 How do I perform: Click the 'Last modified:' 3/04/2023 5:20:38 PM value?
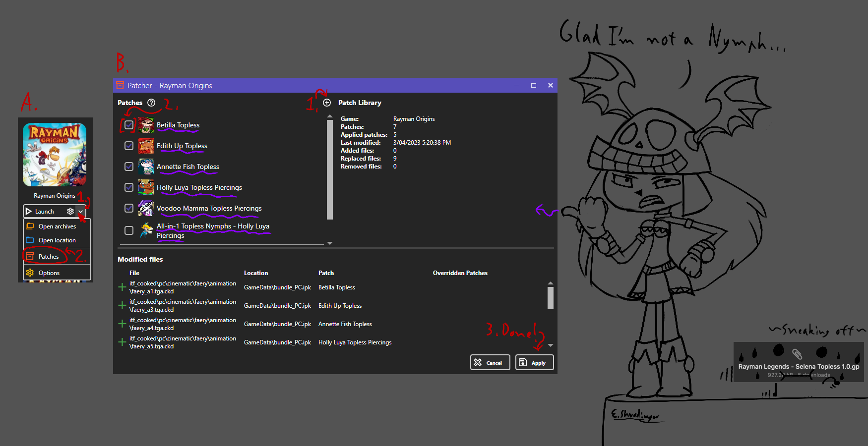coord(422,143)
